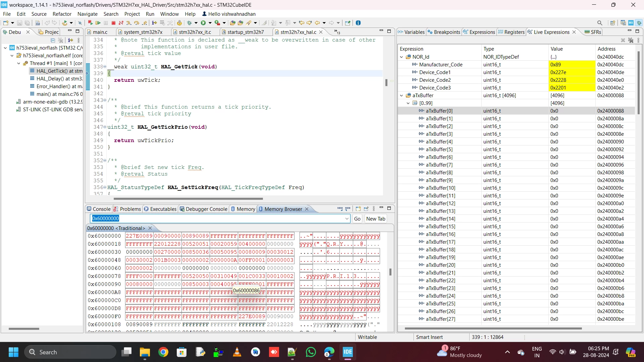
Task: Click Remove Selected Expression icon
Action: [623, 40]
